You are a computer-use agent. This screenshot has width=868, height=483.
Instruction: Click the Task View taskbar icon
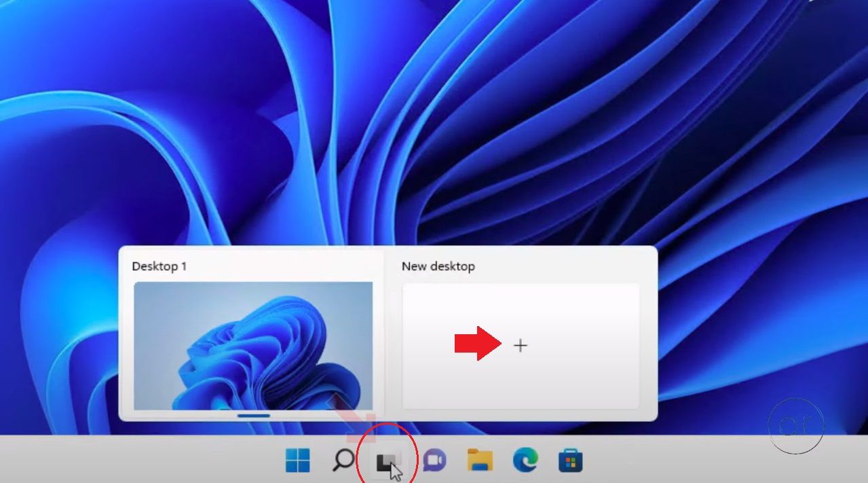pos(389,461)
